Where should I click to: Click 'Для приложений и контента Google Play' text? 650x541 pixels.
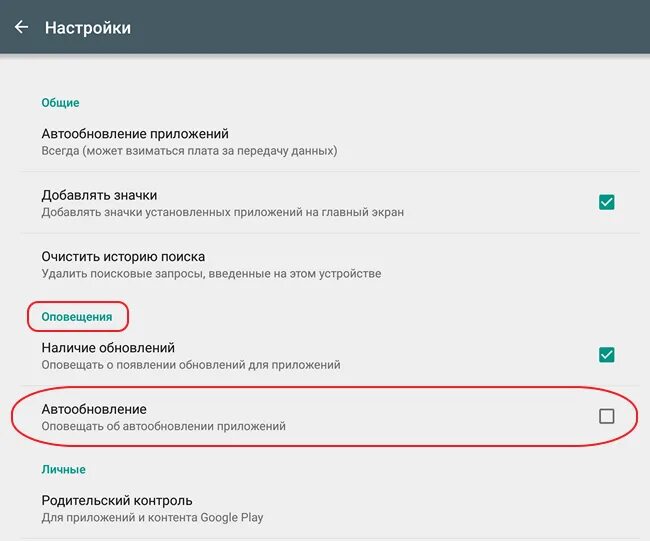[152, 517]
